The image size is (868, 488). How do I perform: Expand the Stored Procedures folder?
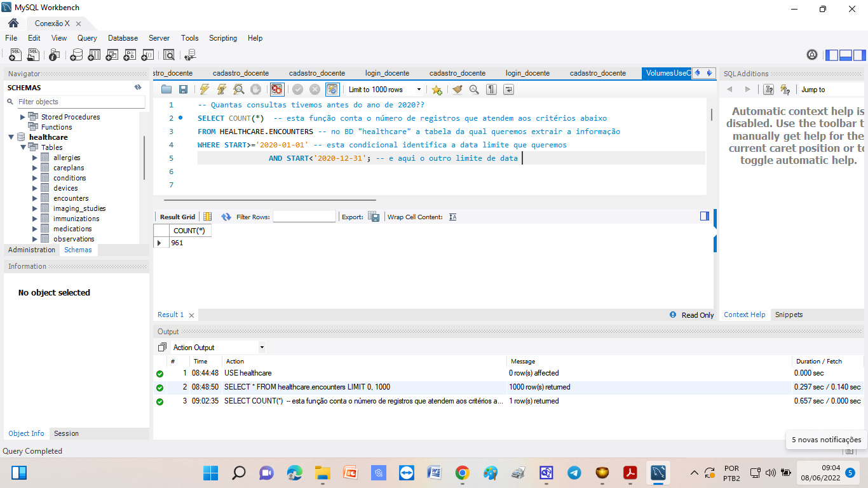click(23, 117)
